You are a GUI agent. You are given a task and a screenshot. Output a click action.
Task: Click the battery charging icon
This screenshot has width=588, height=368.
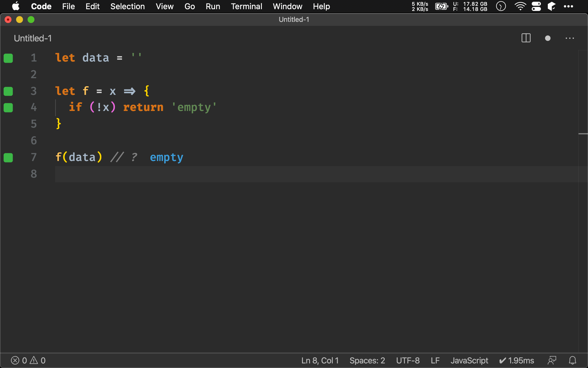click(442, 6)
